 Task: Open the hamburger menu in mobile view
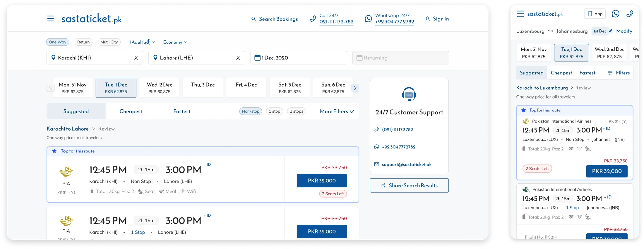tap(520, 14)
